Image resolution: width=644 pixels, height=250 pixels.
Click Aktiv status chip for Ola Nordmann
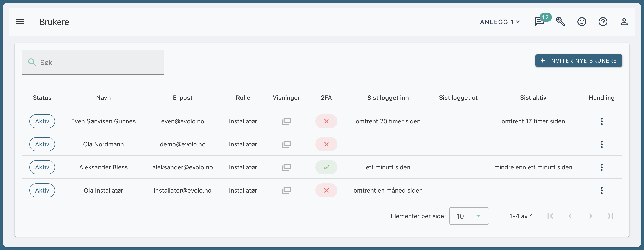tap(42, 144)
